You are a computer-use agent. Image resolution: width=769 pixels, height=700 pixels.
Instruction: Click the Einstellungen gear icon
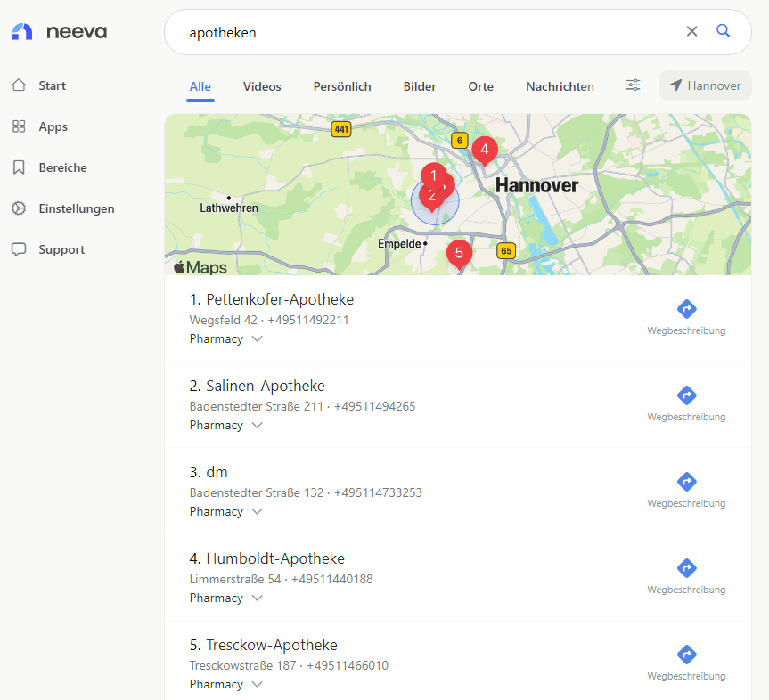(19, 208)
